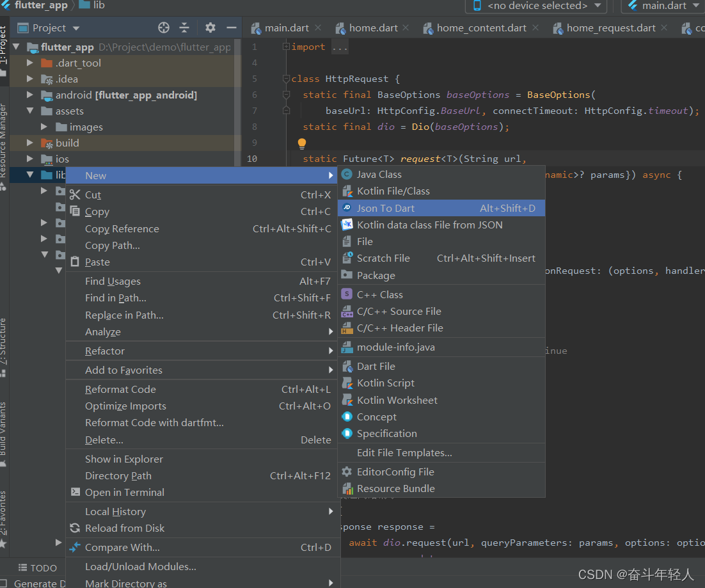Open the Project view settings gear
Image resolution: width=705 pixels, height=588 pixels.
point(209,28)
